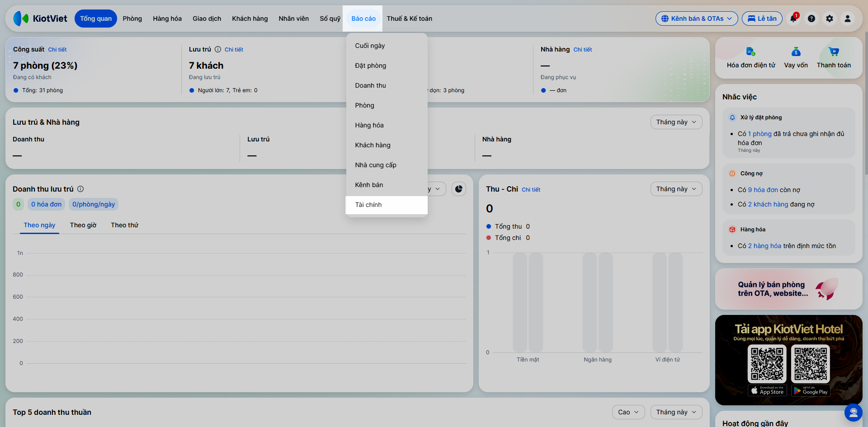
Task: Select Phòng report in dropdown menu
Action: pos(387,105)
